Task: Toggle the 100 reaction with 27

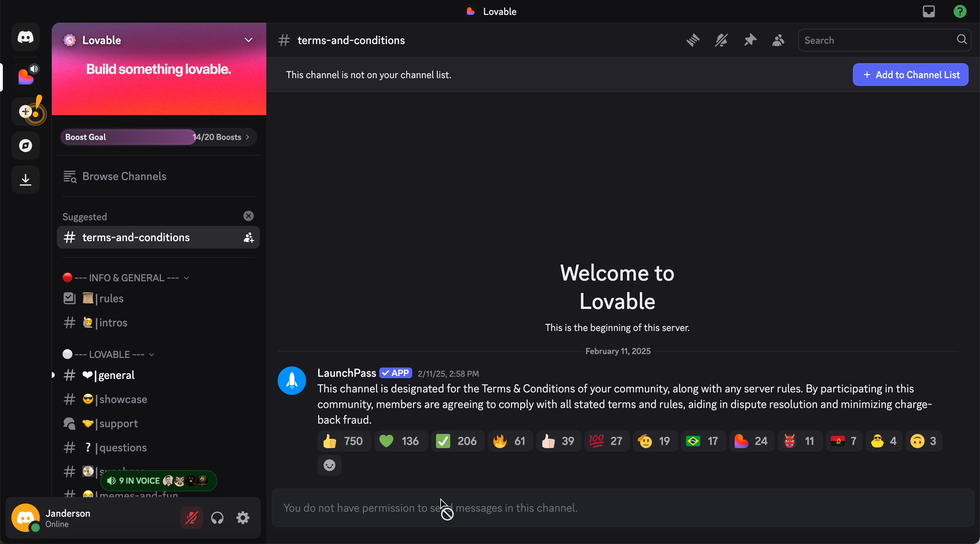Action: pyautogui.click(x=607, y=441)
